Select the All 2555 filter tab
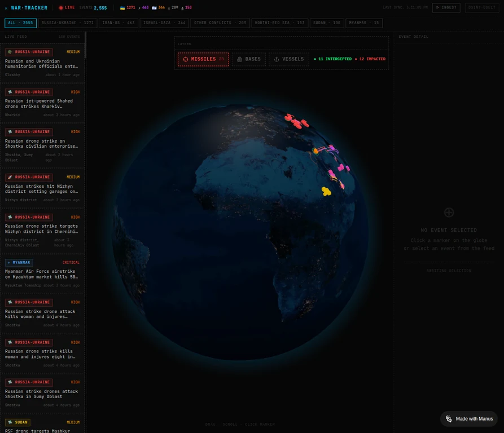This screenshot has height=433, width=504. pyautogui.click(x=20, y=23)
